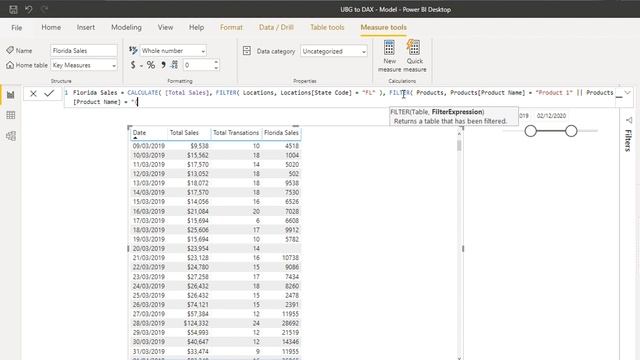
Task: Open the Table tools tab
Action: pos(327,27)
